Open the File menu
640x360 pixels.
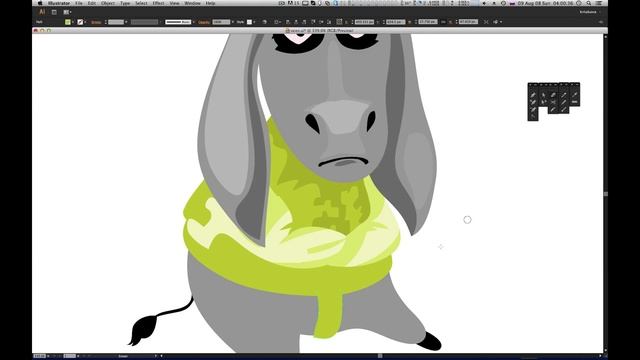pos(78,3)
